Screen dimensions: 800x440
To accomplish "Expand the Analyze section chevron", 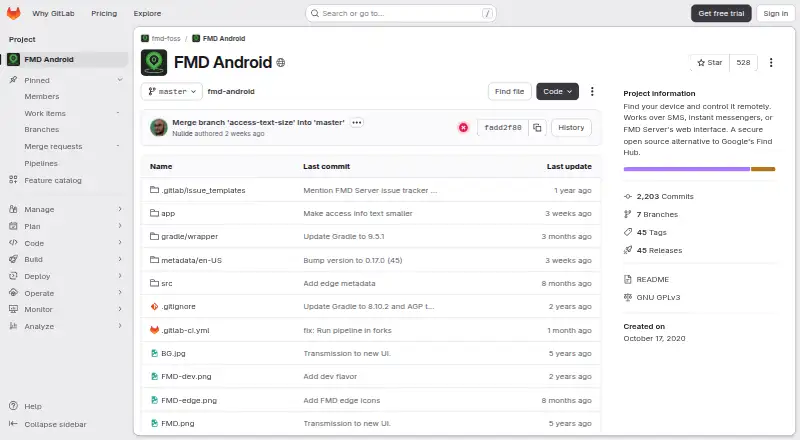I will pos(120,326).
